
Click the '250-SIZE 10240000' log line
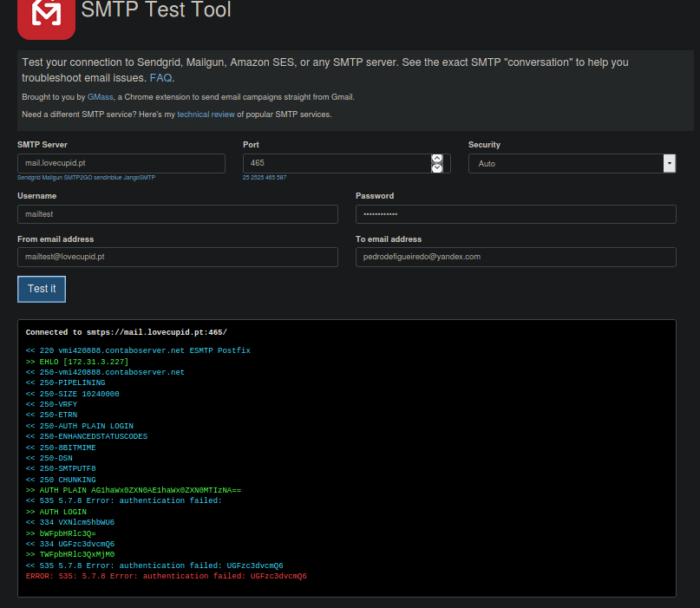click(x=72, y=394)
